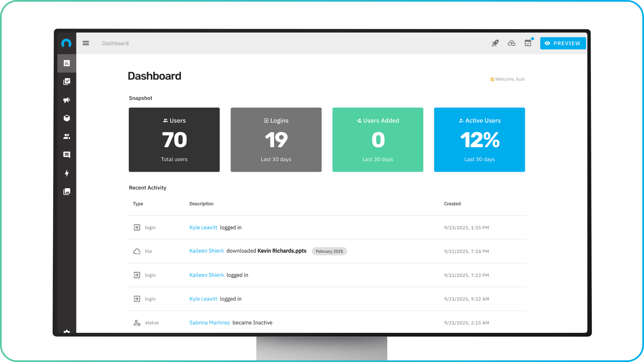Viewport: 644px width, 362px height.
Task: Click the cloud upload icon
Action: 512,43
